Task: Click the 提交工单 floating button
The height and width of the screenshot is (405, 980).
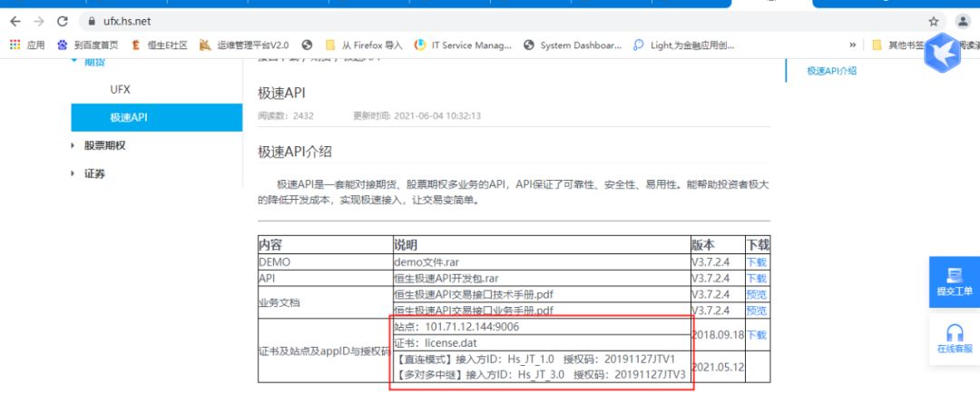Action: 955,282
